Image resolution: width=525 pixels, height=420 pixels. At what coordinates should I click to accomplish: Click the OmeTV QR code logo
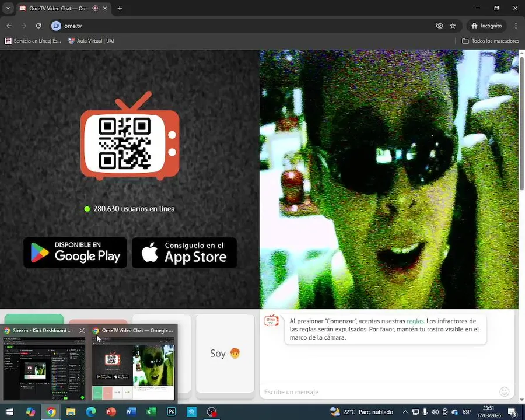coord(130,136)
